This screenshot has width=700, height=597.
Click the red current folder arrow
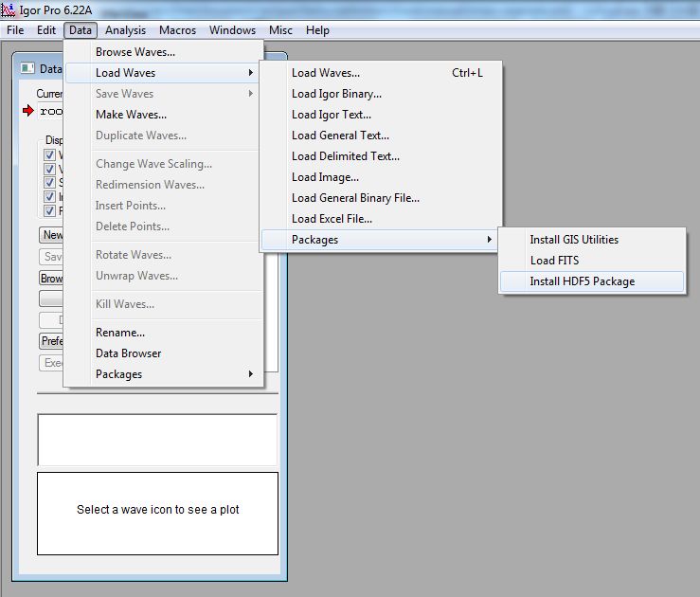tap(28, 111)
